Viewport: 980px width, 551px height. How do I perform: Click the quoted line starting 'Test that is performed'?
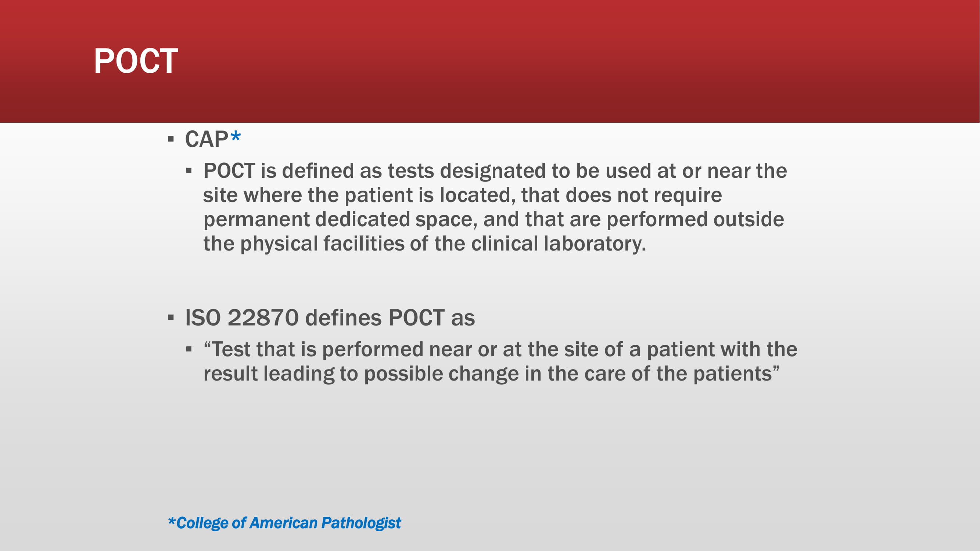(x=500, y=349)
